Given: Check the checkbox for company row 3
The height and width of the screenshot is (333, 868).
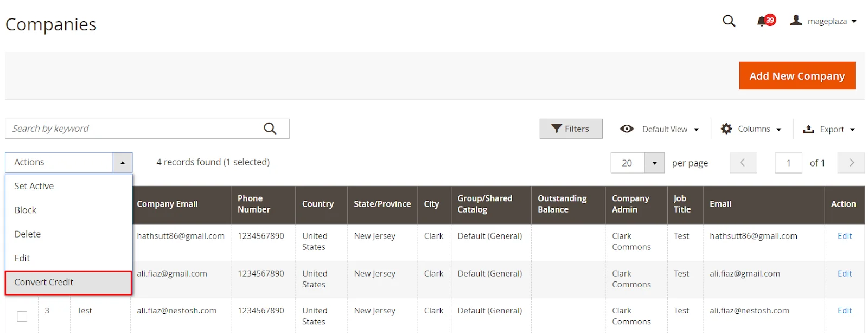Looking at the screenshot, I should point(22,316).
